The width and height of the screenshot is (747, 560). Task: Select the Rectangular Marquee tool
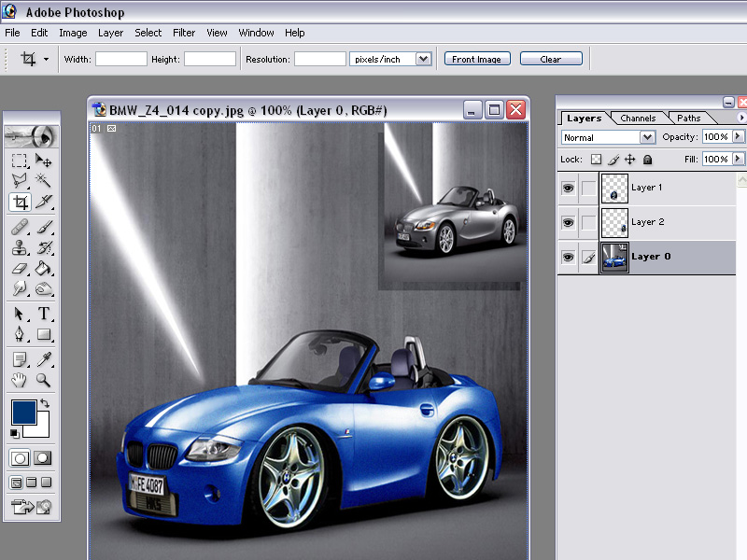[x=20, y=161]
